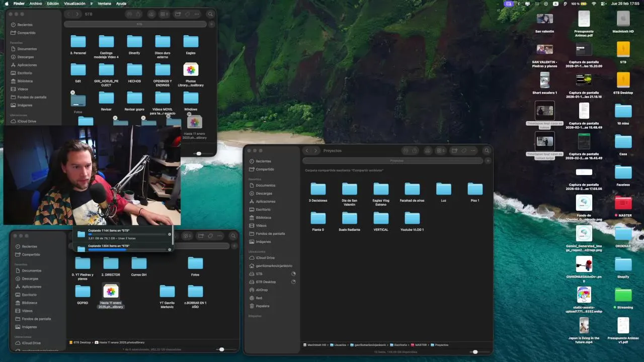
Task: Open the more actions ellipsis in Proyectos toolbar
Action: [x=472, y=150]
